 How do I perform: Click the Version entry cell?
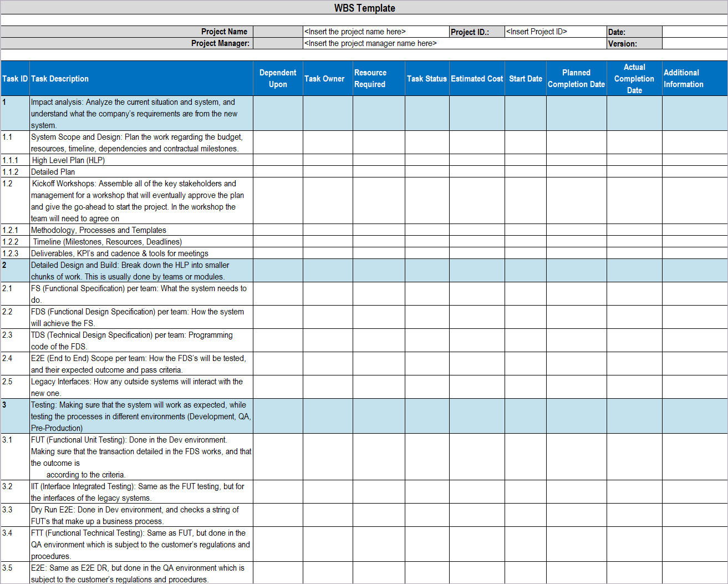[693, 43]
